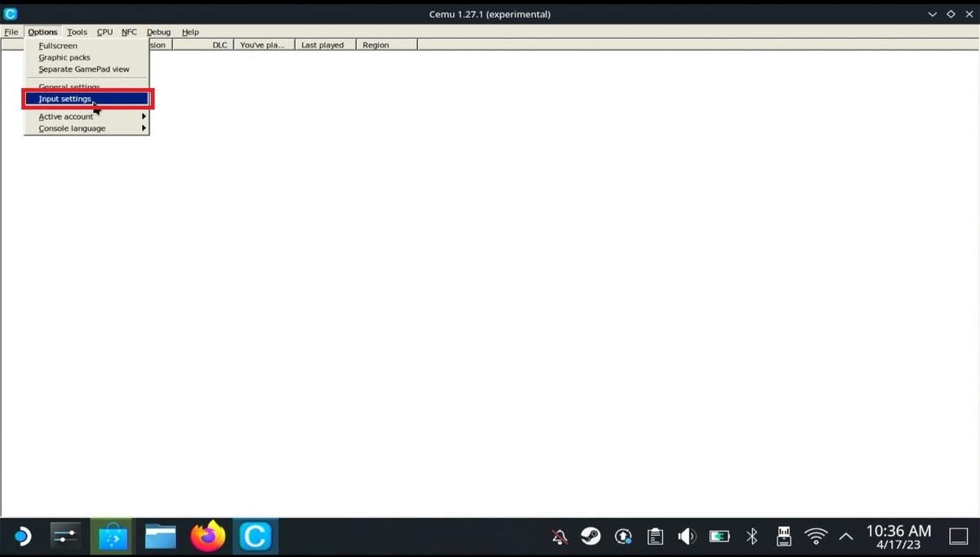Close the open Options menu

[42, 32]
